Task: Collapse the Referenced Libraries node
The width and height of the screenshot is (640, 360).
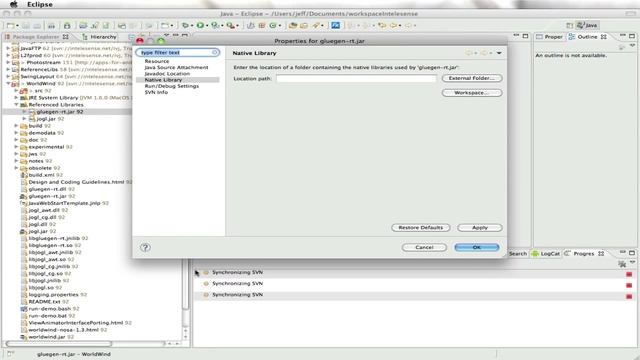Action: pos(16,104)
